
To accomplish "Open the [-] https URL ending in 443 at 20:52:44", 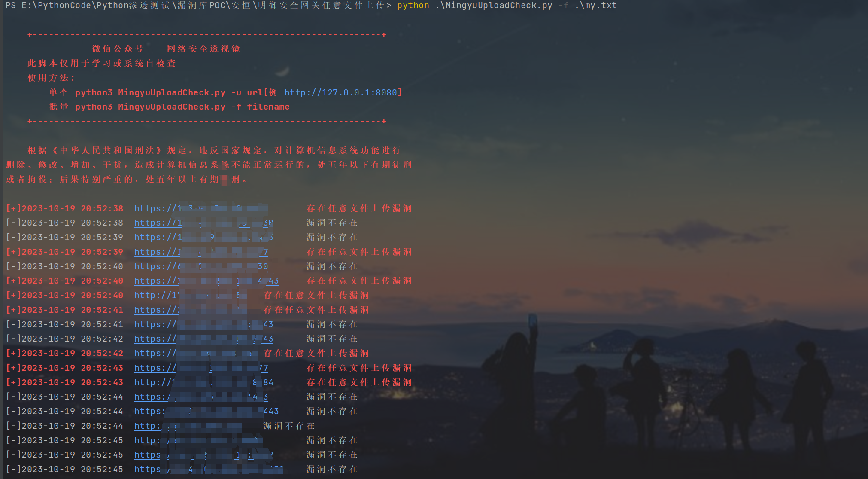I will (x=149, y=412).
